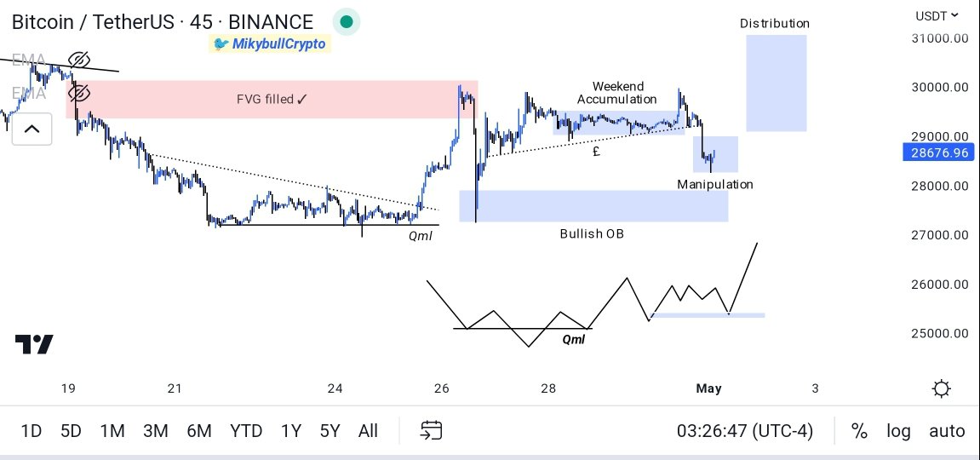Screen dimensions: 980x460
Task: Open chart settings gear icon
Action: coord(941,389)
